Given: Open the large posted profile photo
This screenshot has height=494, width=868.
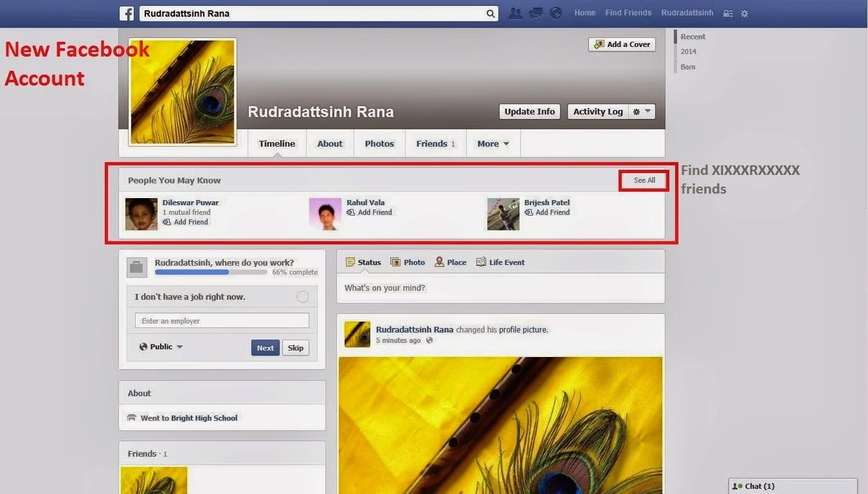Looking at the screenshot, I should [x=500, y=426].
